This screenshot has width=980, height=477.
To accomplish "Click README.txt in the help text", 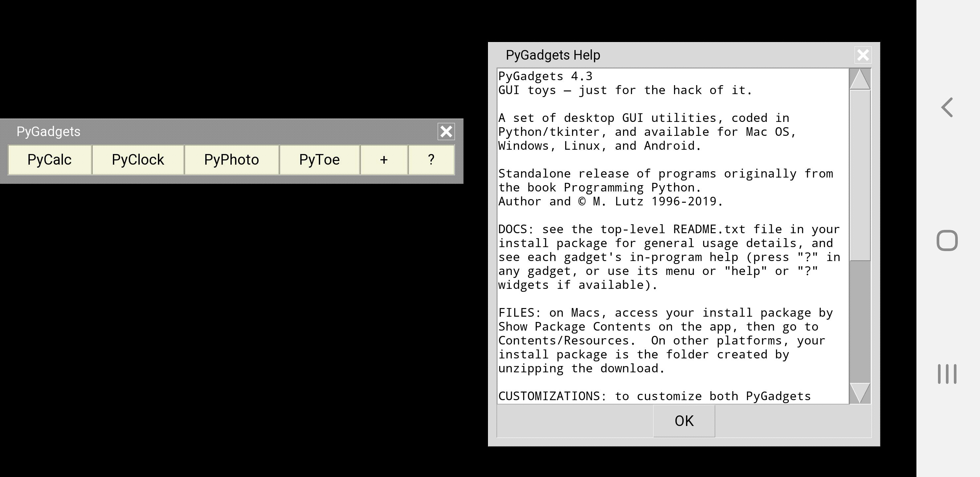I will (709, 230).
